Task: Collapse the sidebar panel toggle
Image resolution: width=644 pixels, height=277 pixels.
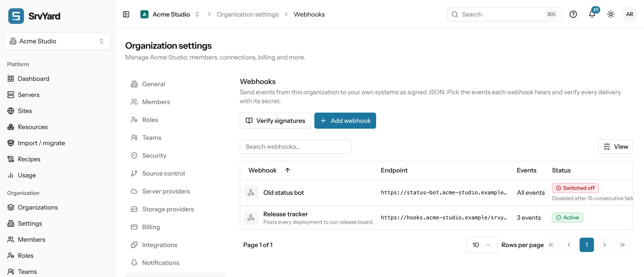Action: 126,14
